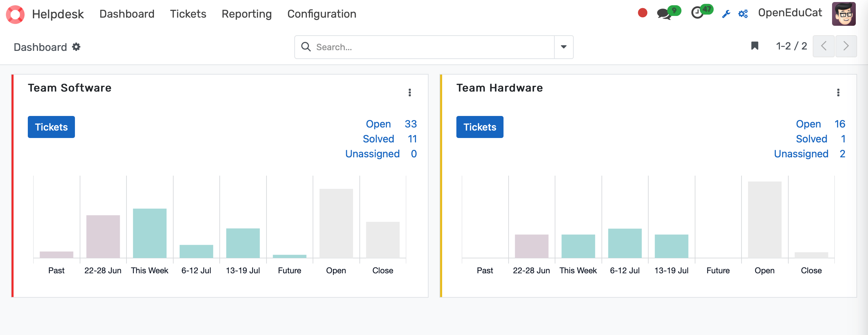Open the Team Hardware kebab options menu

(838, 93)
